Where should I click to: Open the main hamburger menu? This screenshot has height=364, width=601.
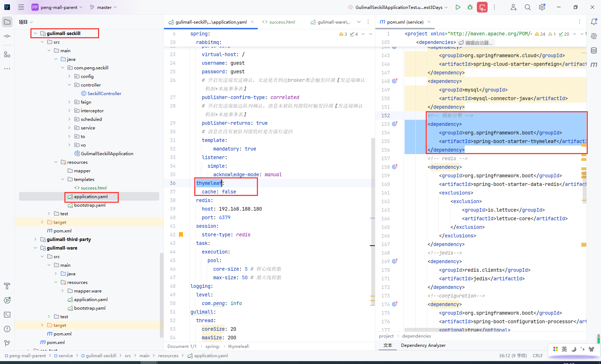[x=21, y=7]
